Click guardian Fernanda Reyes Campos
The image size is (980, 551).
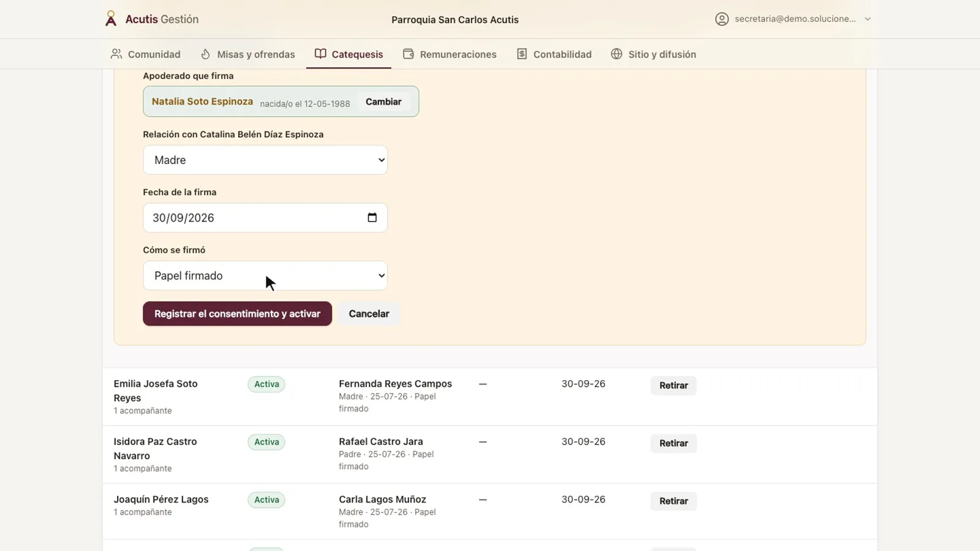pos(395,383)
